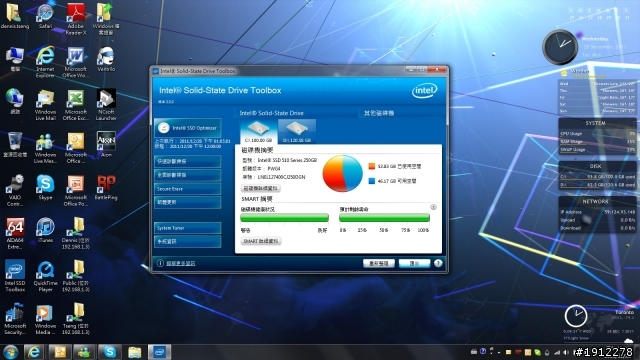Click the Intel logo in the toolbox header
640x360 pixels.
(424, 91)
